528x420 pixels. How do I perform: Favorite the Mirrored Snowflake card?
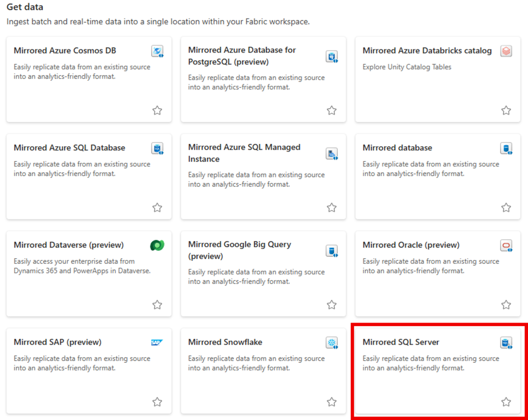click(332, 402)
